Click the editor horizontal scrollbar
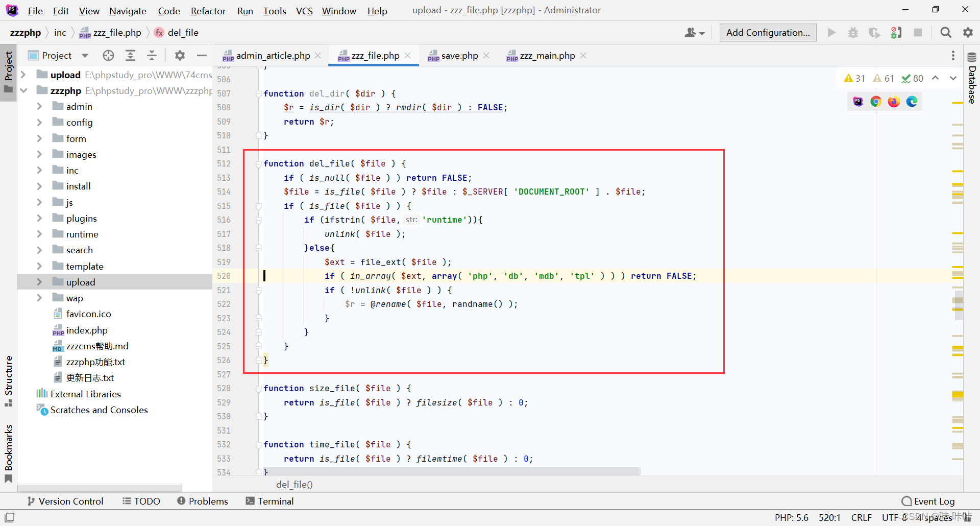 (452, 470)
